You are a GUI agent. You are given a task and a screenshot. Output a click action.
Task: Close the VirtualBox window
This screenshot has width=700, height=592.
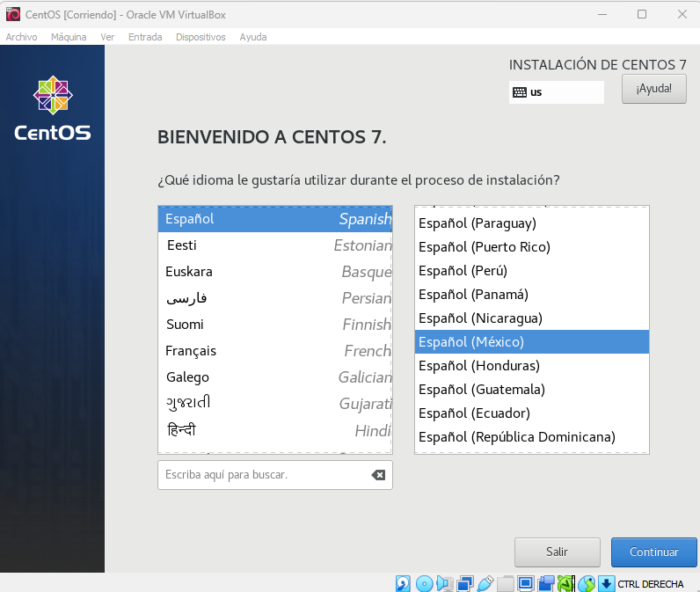pyautogui.click(x=682, y=14)
